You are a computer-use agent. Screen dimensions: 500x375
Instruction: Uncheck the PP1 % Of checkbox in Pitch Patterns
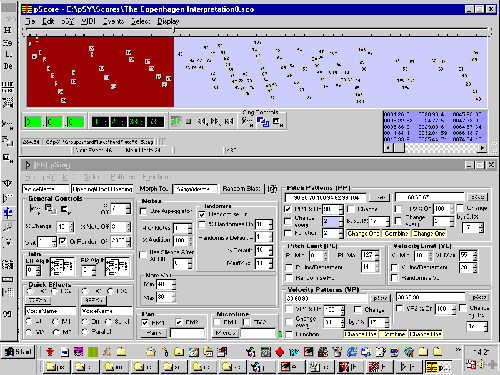pos(288,209)
